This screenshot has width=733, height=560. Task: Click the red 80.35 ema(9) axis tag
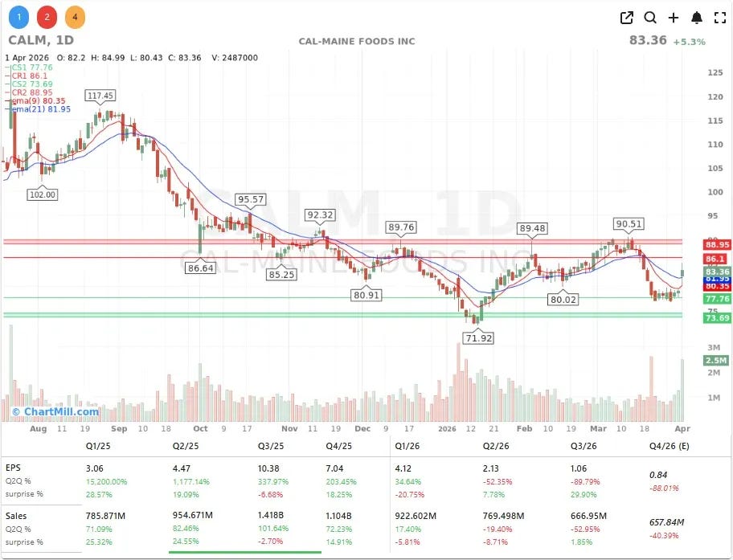[x=717, y=286]
